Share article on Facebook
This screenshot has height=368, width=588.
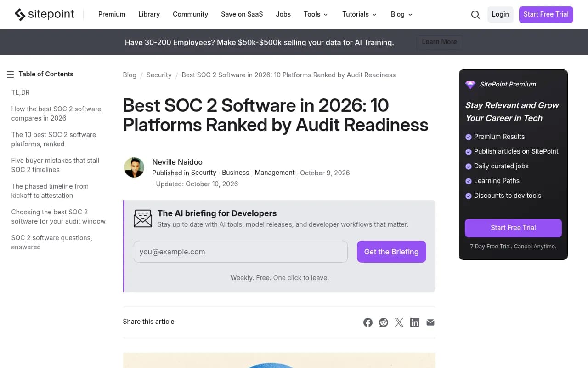click(368, 322)
